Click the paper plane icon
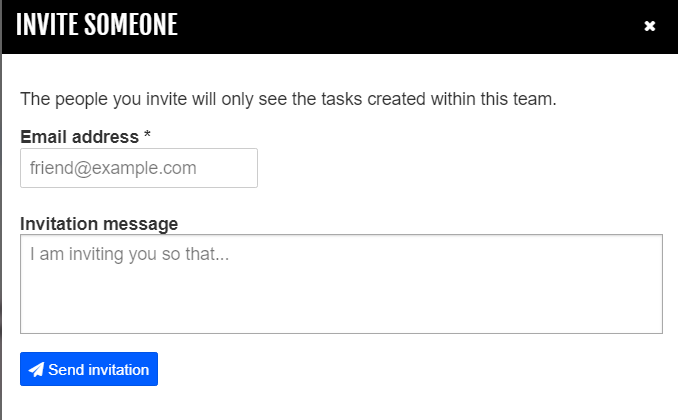Screen dimensions: 678x420 coord(36,370)
